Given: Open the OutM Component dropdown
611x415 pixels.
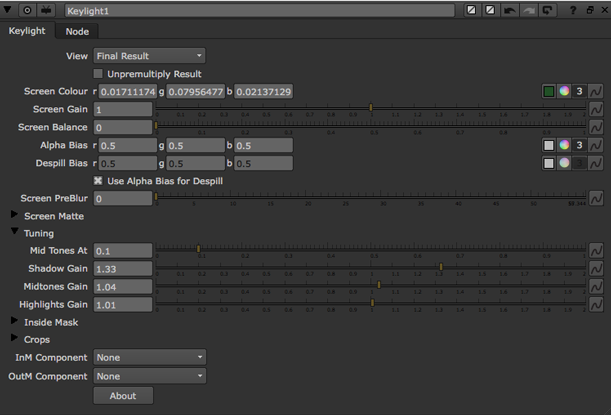Looking at the screenshot, I should 150,376.
